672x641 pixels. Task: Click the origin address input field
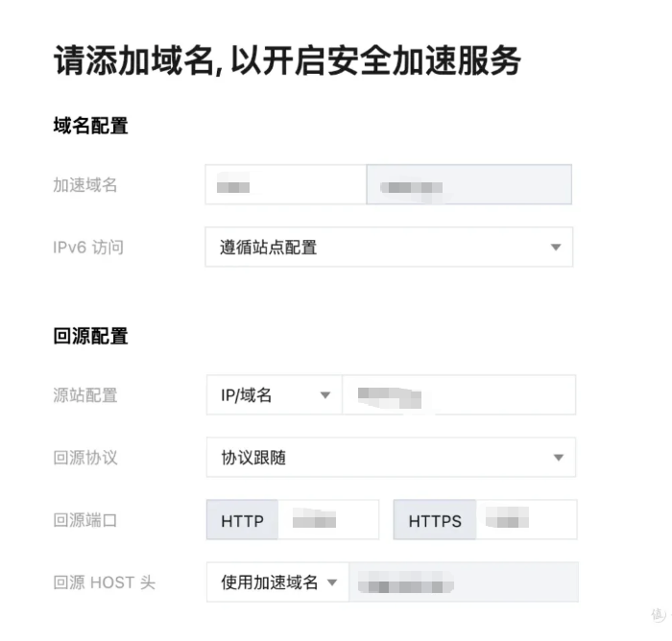(x=458, y=395)
